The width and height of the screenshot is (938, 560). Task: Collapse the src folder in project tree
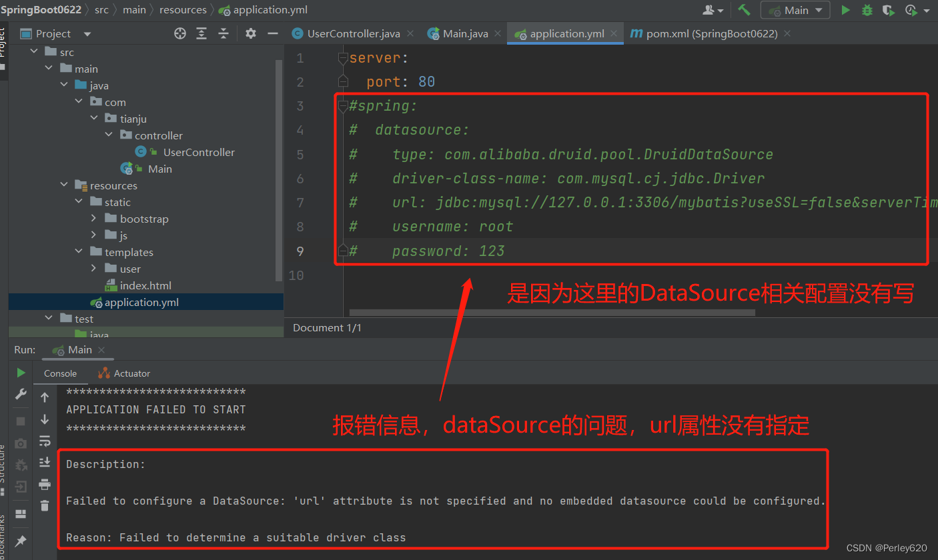(x=33, y=52)
